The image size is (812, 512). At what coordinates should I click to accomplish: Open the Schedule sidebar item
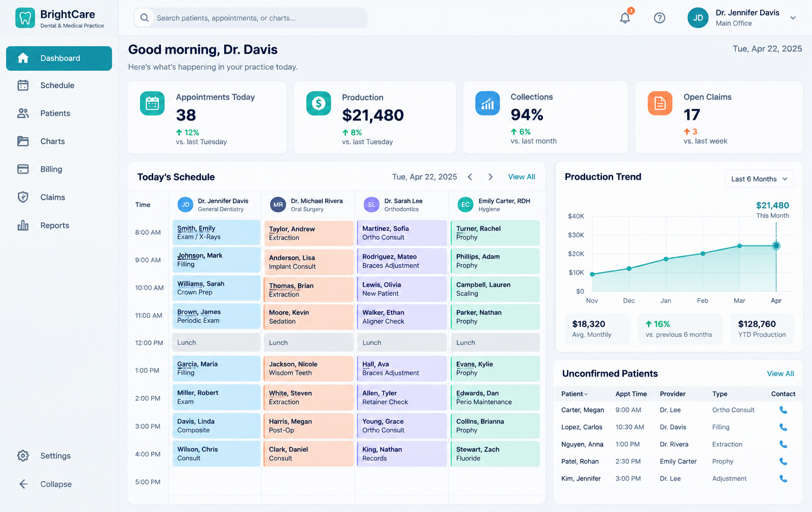[x=59, y=85]
